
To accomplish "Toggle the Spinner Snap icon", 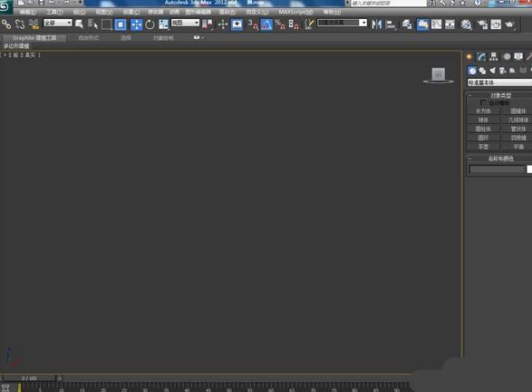I will click(294, 24).
